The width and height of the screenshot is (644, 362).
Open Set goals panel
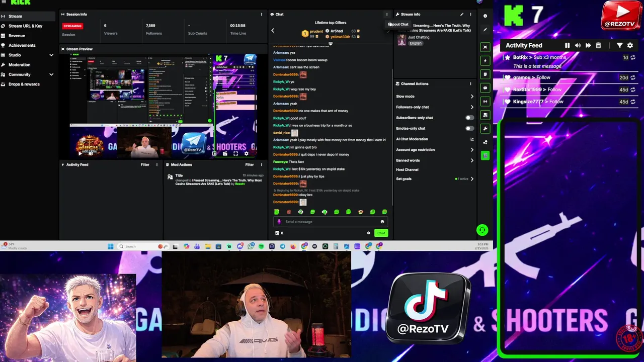point(435,179)
